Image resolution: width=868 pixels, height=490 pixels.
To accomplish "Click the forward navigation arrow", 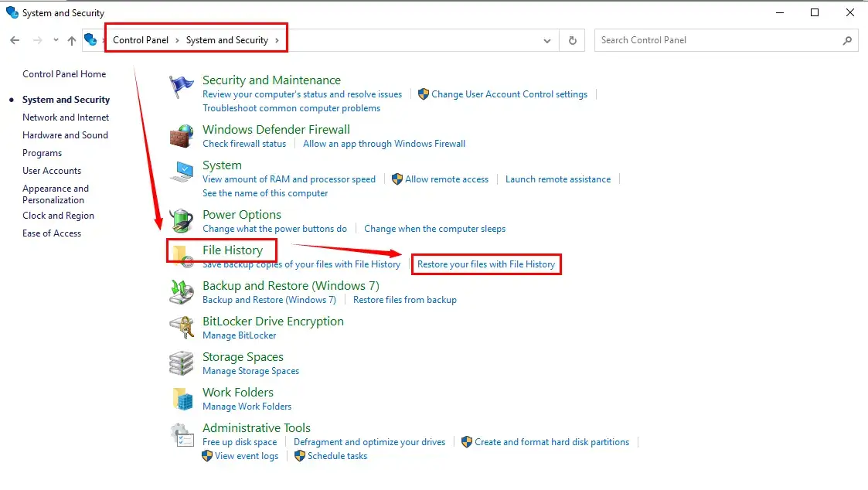I will pyautogui.click(x=37, y=40).
